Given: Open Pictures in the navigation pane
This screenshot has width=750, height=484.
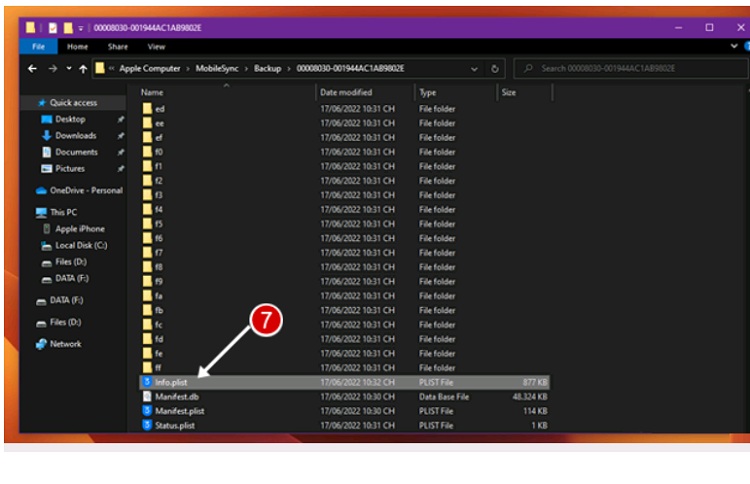Looking at the screenshot, I should point(70,168).
